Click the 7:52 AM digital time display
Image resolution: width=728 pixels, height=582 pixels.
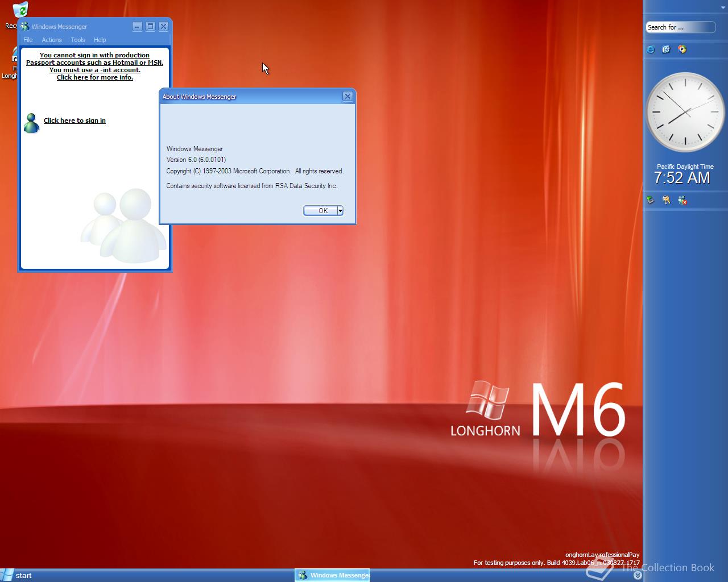682,178
